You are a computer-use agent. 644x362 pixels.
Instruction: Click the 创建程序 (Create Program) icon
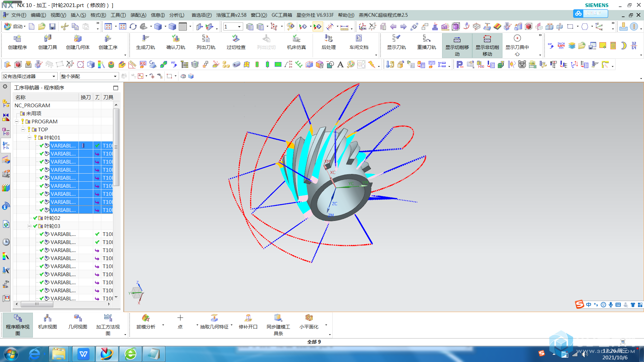coord(17,42)
